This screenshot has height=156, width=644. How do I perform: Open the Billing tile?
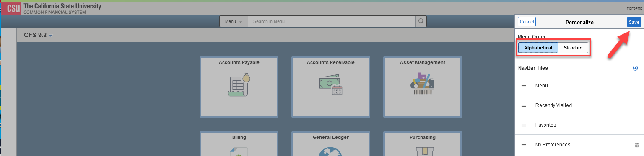click(239, 143)
